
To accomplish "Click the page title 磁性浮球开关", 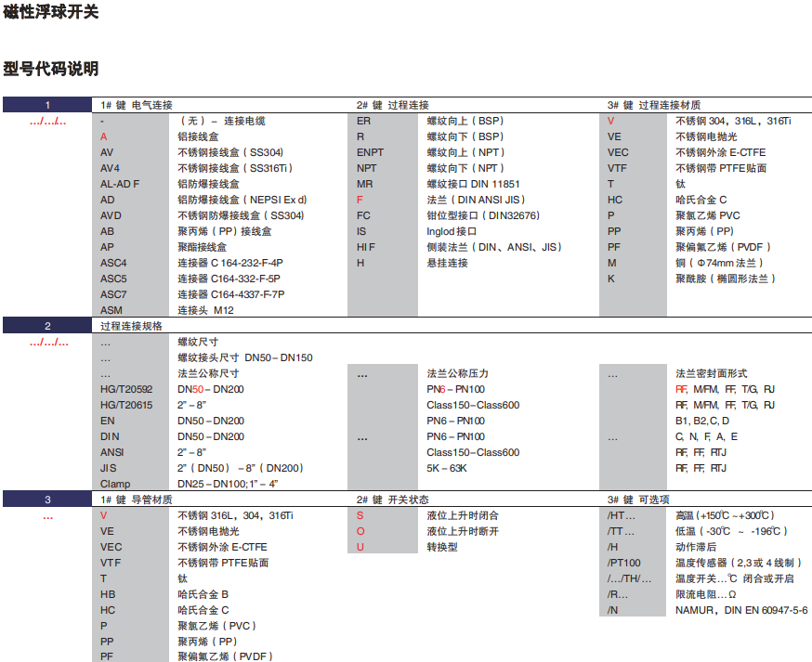I will 51,11.
